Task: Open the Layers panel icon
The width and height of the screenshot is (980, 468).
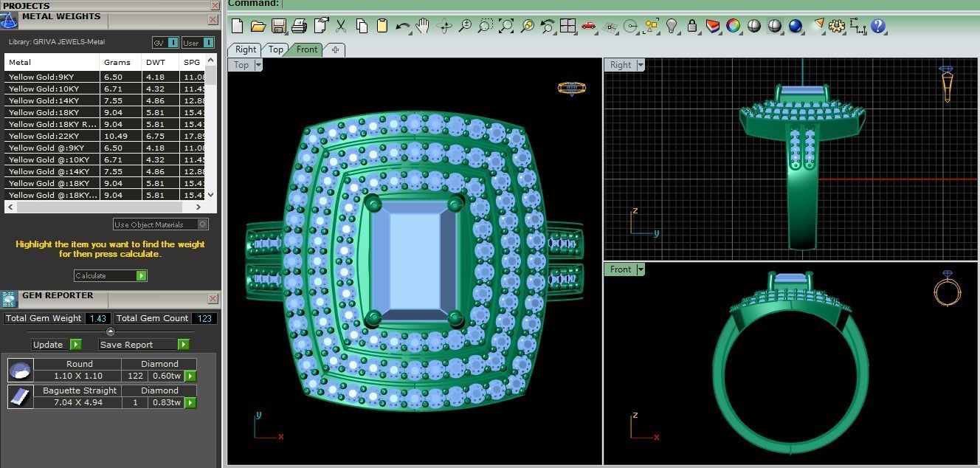Action: pos(712,27)
